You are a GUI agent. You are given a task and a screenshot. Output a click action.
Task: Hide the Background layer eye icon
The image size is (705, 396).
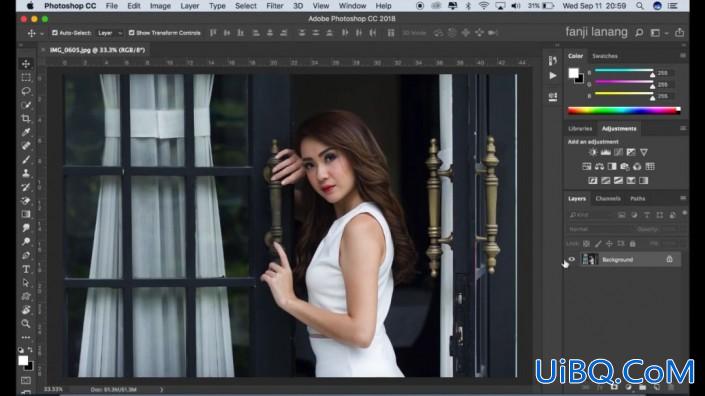click(x=571, y=259)
